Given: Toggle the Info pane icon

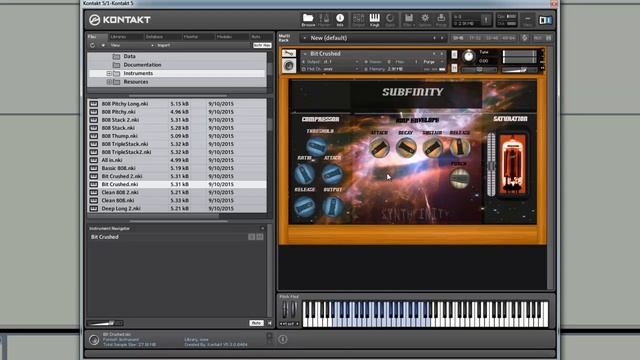Looking at the screenshot, I should click(340, 19).
